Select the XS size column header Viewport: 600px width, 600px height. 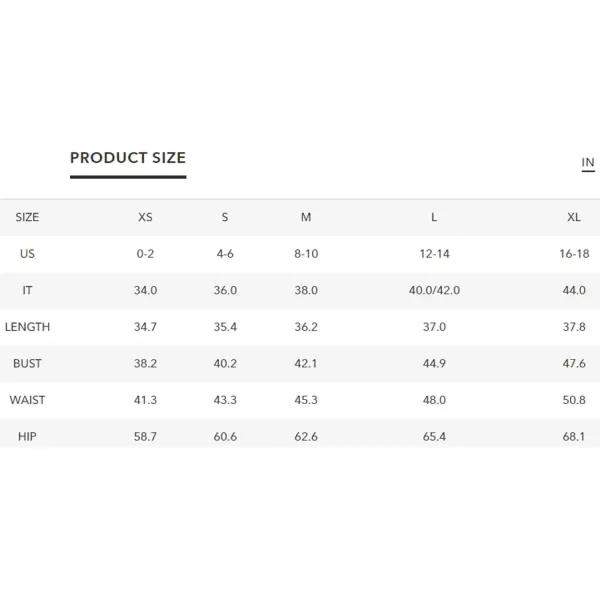coord(145,217)
